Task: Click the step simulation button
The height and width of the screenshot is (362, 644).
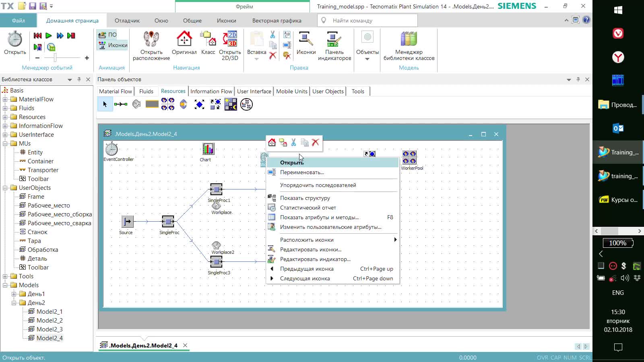Action: (x=71, y=35)
